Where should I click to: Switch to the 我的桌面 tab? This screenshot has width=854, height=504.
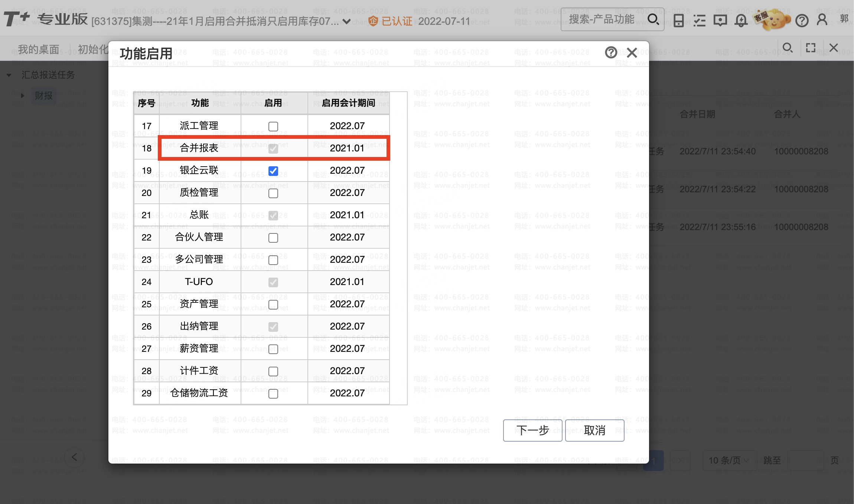[x=39, y=49]
